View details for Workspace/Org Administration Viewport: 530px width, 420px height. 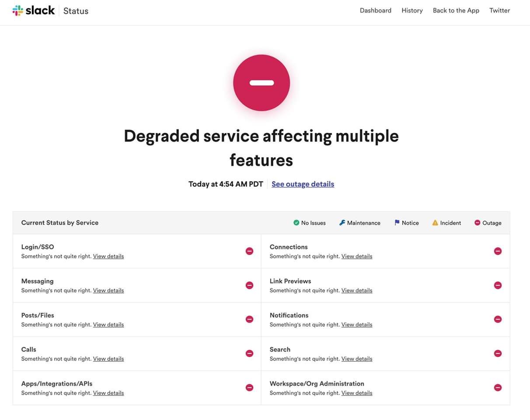[x=357, y=393]
